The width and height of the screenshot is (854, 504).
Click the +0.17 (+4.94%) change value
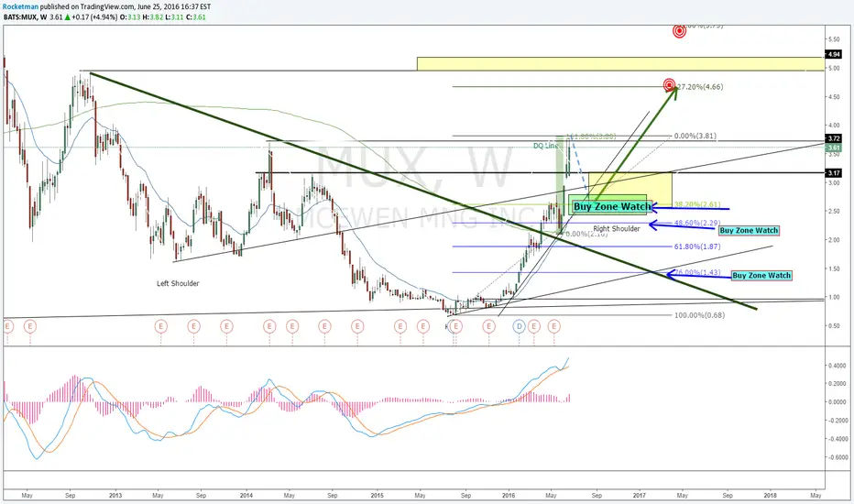click(94, 16)
